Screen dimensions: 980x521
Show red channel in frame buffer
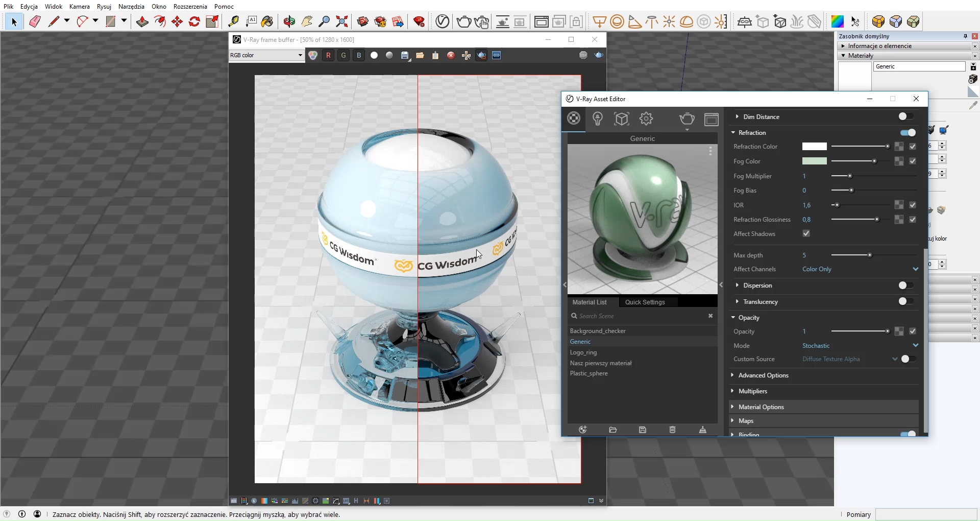pos(328,55)
